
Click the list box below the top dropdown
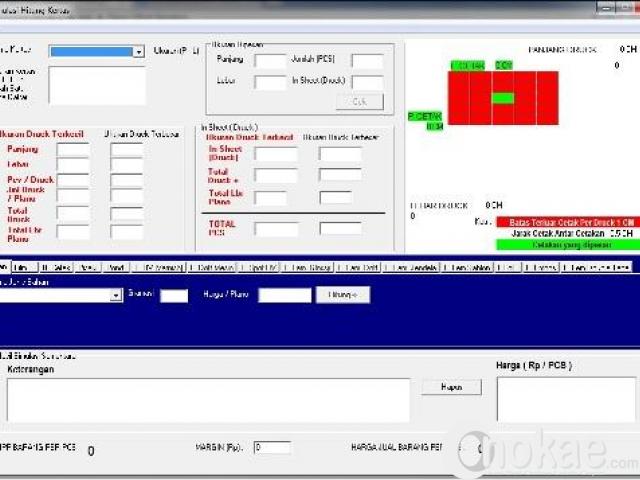[97, 86]
